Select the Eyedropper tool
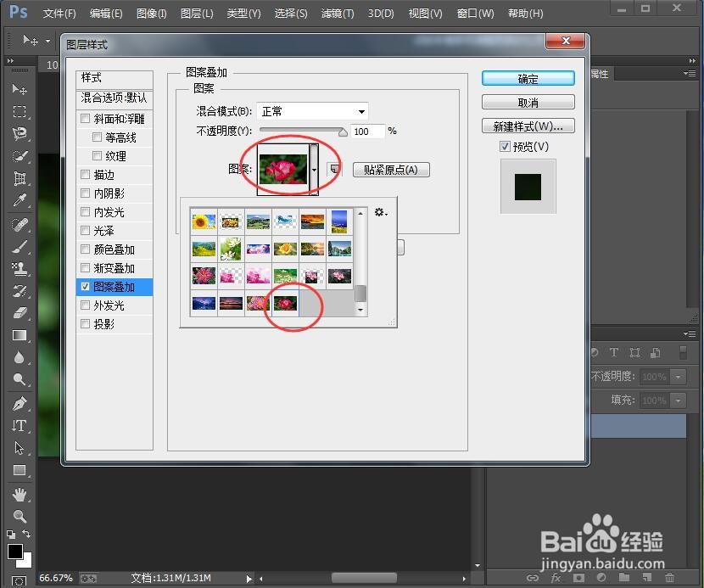704x588 pixels. [20, 200]
